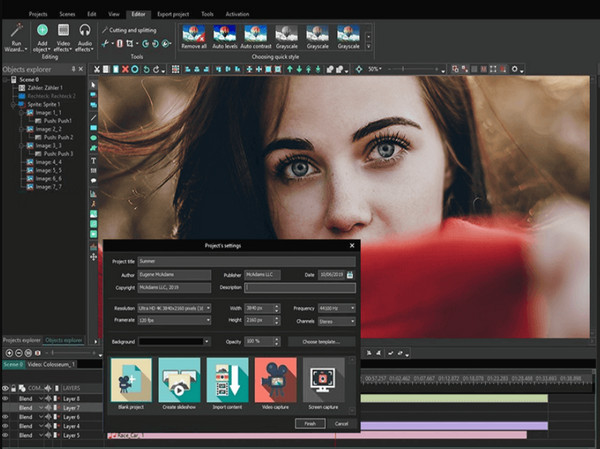The image size is (600, 449).
Task: Open the Resolution dropdown
Action: coord(174,308)
